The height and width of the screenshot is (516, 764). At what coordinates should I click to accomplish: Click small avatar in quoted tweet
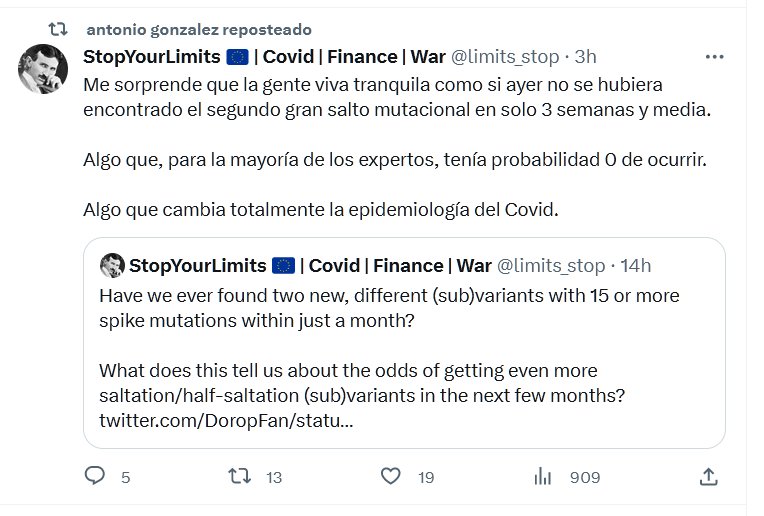111,265
